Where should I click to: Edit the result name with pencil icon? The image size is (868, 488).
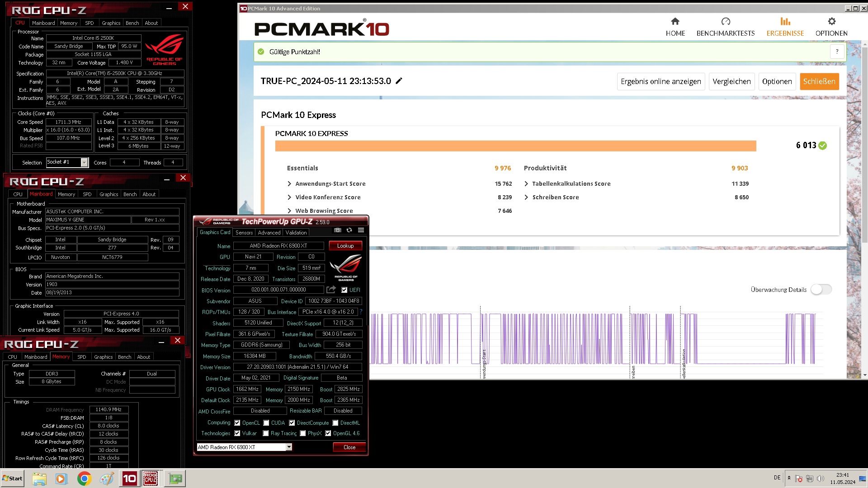[x=399, y=81]
